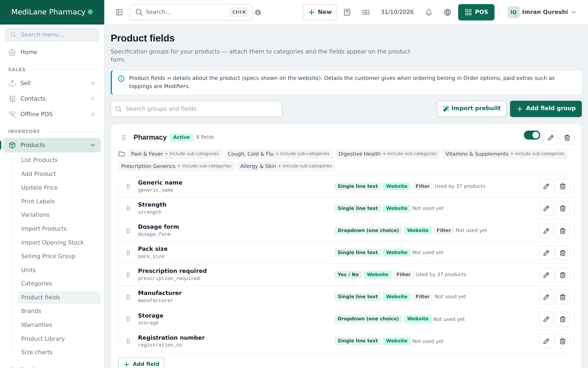The width and height of the screenshot is (588, 368).
Task: Delete the Manufacturer field
Action: tap(563, 297)
